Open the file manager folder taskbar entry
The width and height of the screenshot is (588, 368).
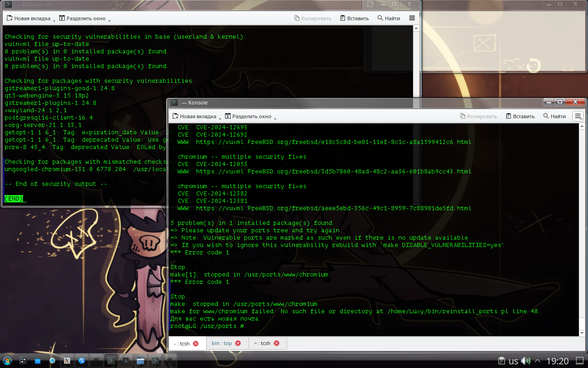tap(140, 361)
